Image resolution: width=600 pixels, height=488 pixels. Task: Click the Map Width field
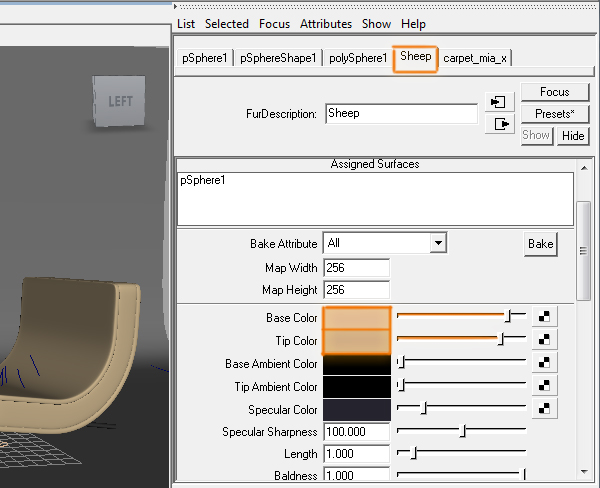pos(357,268)
